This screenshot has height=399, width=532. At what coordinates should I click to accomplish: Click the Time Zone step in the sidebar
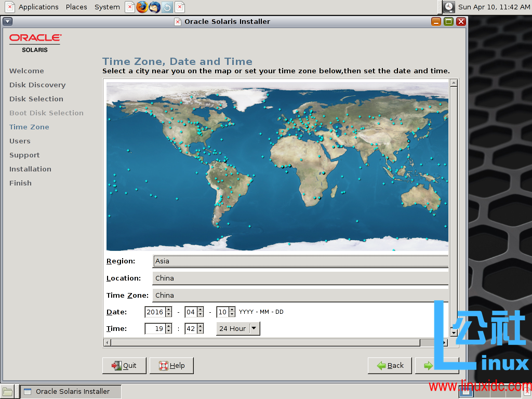tap(29, 127)
